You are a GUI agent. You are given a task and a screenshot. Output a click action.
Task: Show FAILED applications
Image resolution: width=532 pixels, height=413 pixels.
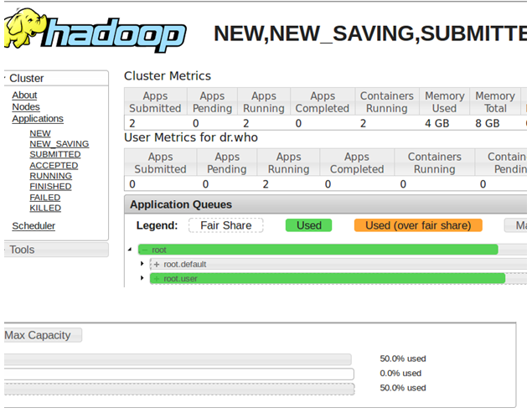(x=44, y=197)
